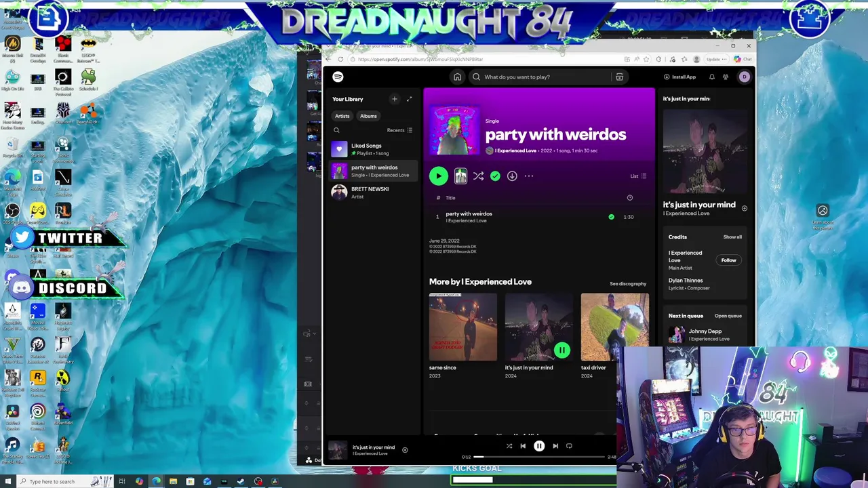Pause playback in player bar
Image resolution: width=868 pixels, height=488 pixels.
point(539,446)
